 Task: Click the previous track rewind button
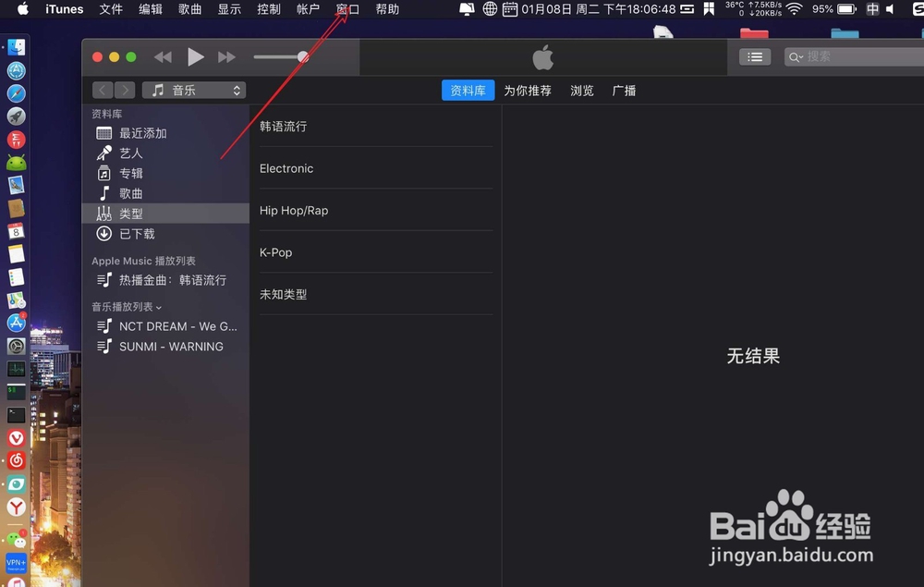[163, 57]
